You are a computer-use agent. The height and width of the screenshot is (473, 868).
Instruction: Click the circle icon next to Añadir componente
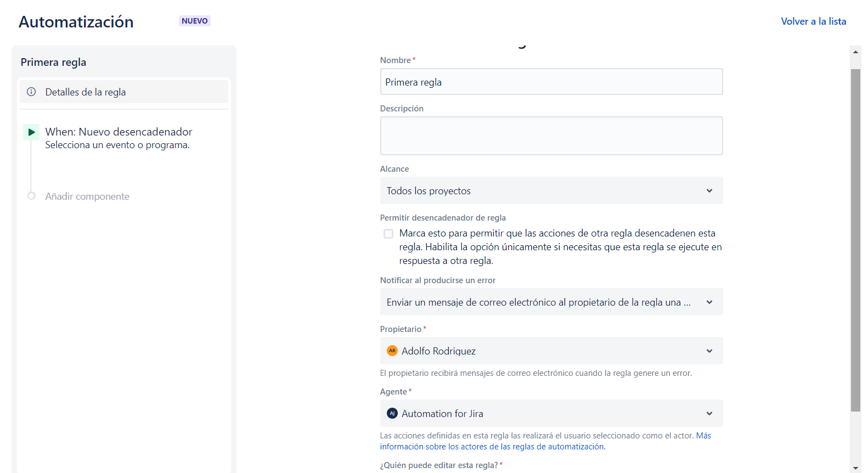click(x=31, y=196)
